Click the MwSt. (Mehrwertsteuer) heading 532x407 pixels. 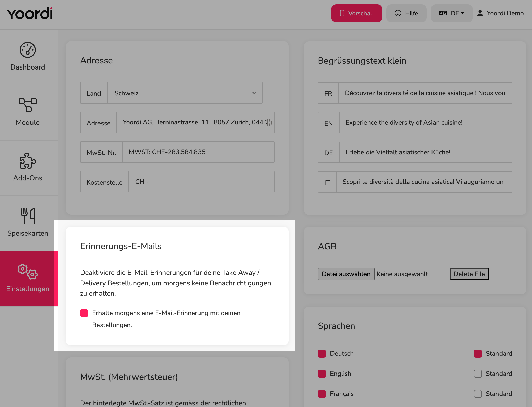coord(129,377)
